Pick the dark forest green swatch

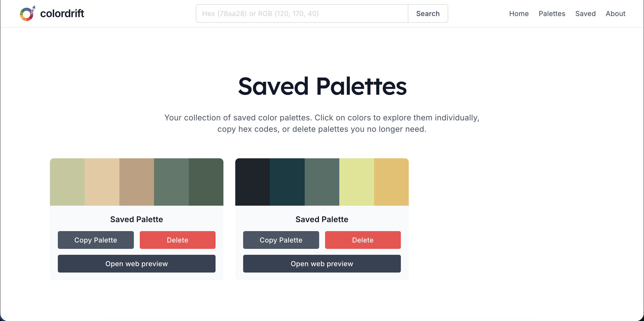pos(206,182)
